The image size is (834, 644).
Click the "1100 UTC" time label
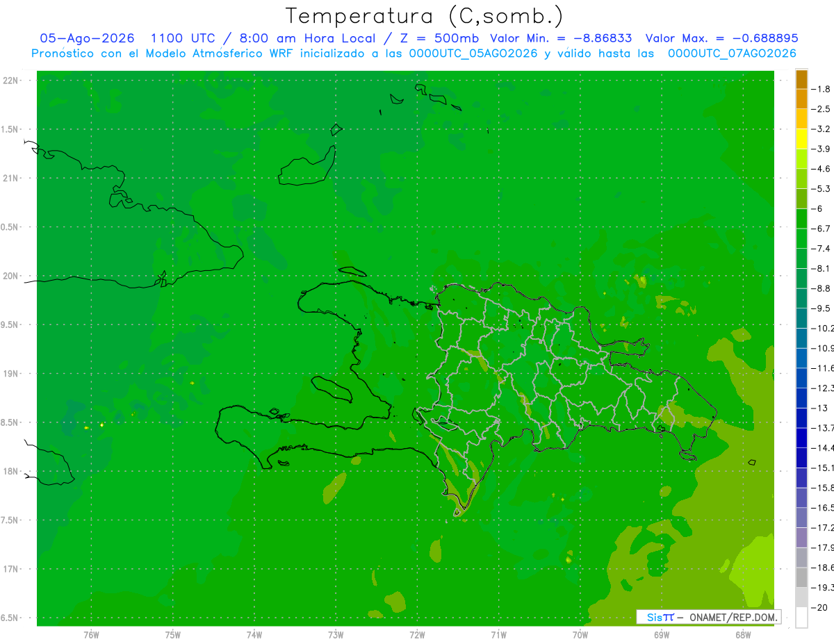184,38
